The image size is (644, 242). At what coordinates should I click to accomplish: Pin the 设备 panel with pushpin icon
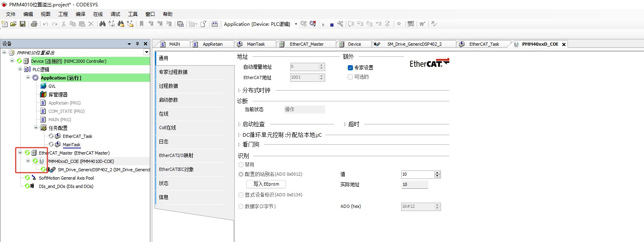[x=137, y=44]
